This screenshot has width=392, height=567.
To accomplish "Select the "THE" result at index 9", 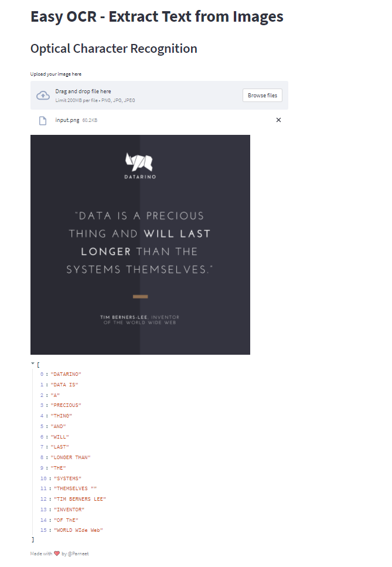I will 58,468.
